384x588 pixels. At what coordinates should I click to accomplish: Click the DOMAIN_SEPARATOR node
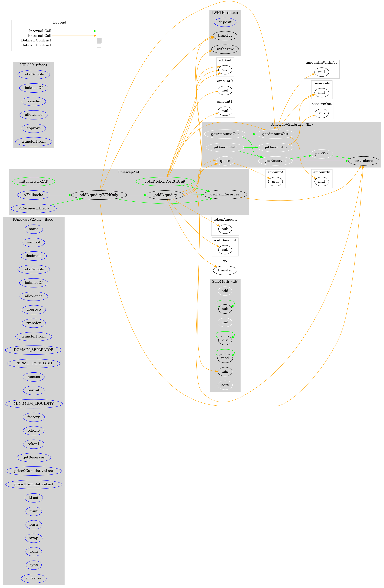tap(34, 350)
